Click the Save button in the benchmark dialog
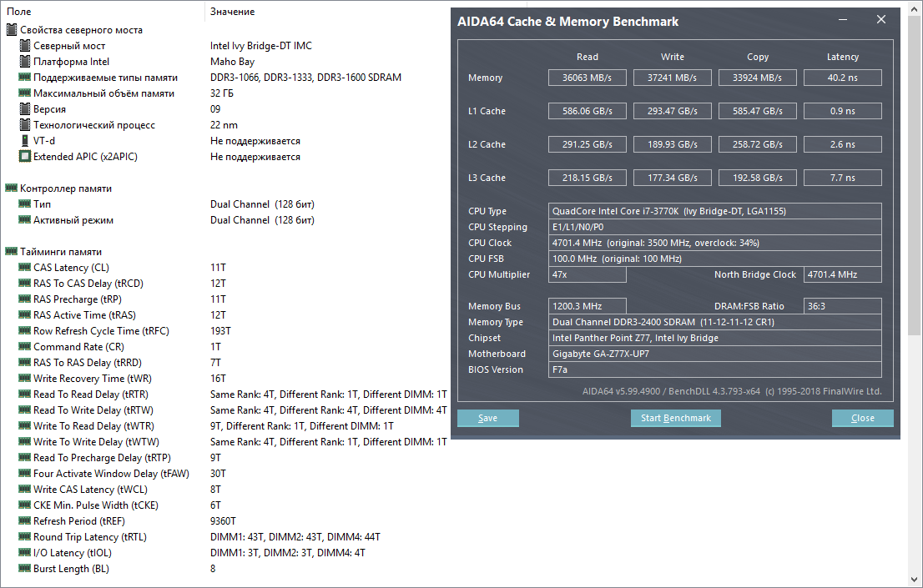 [488, 418]
